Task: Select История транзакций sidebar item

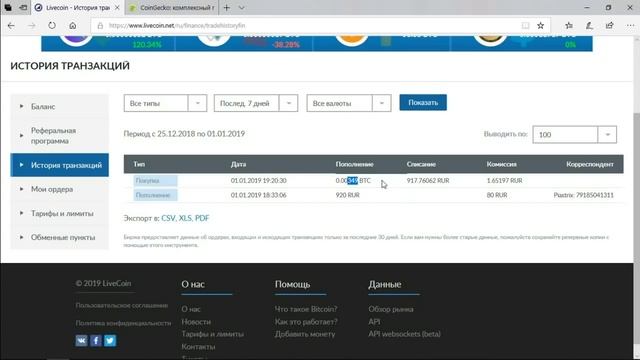Action: 60,165
